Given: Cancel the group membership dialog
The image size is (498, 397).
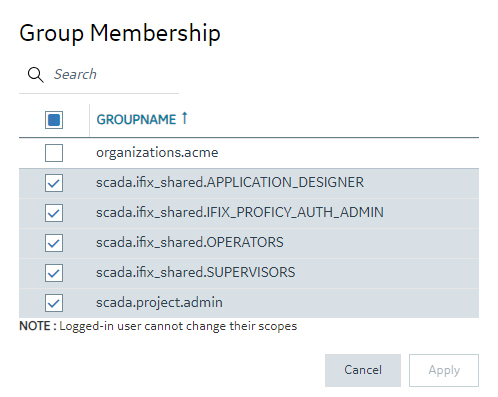Looking at the screenshot, I should click(363, 370).
